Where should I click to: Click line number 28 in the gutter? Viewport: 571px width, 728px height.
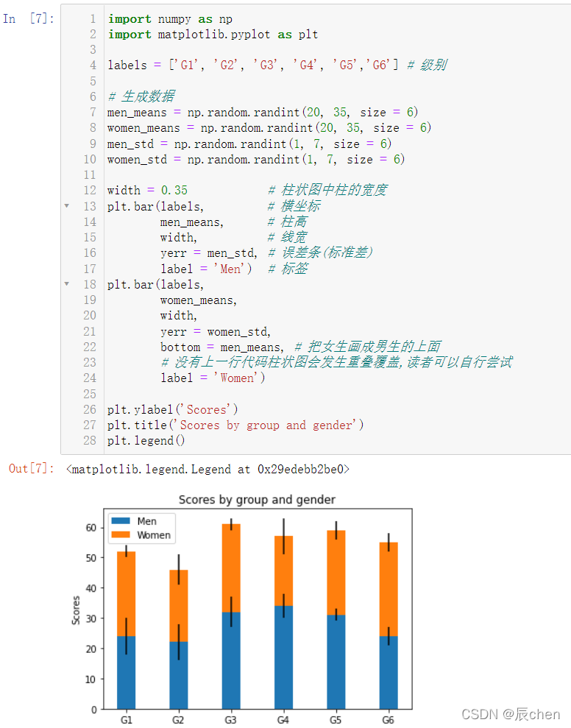point(90,440)
